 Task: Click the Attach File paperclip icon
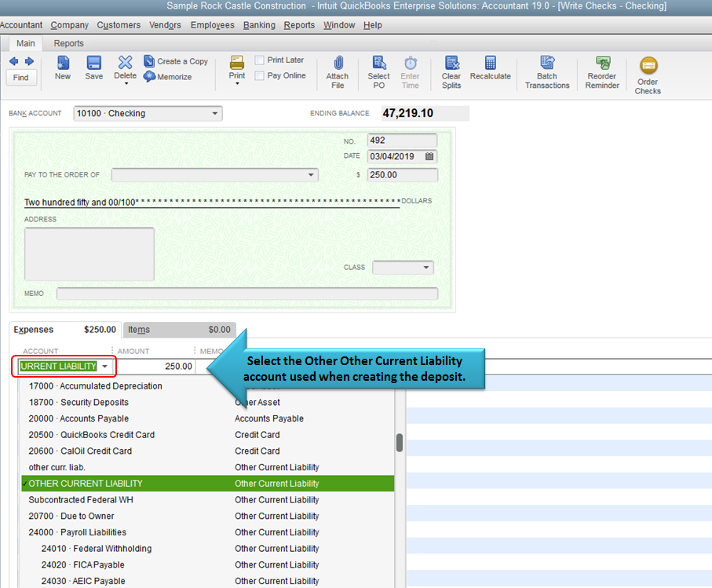(338, 63)
